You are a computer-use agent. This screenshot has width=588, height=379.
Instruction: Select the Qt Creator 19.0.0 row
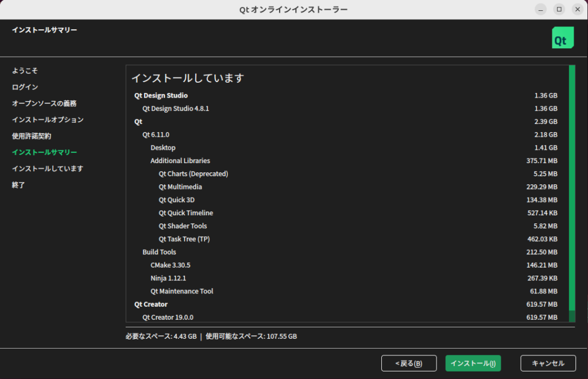[172, 318]
